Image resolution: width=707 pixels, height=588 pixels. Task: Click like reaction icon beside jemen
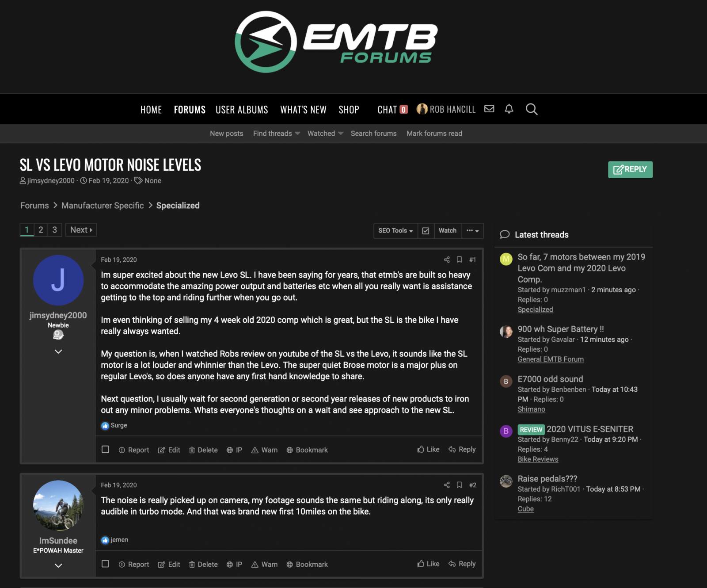click(x=105, y=540)
